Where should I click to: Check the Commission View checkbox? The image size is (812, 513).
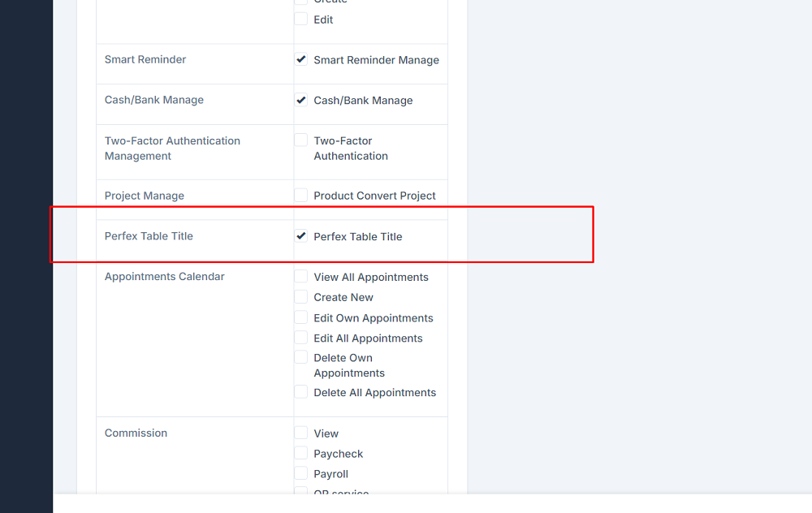point(301,433)
